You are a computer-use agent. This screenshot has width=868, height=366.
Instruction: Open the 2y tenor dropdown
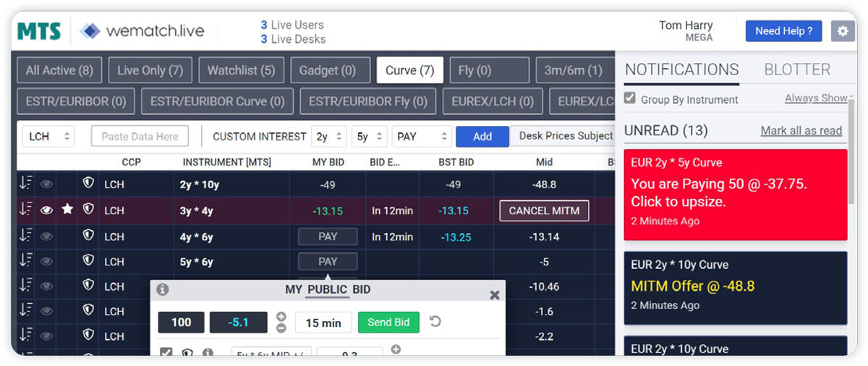[x=328, y=136]
